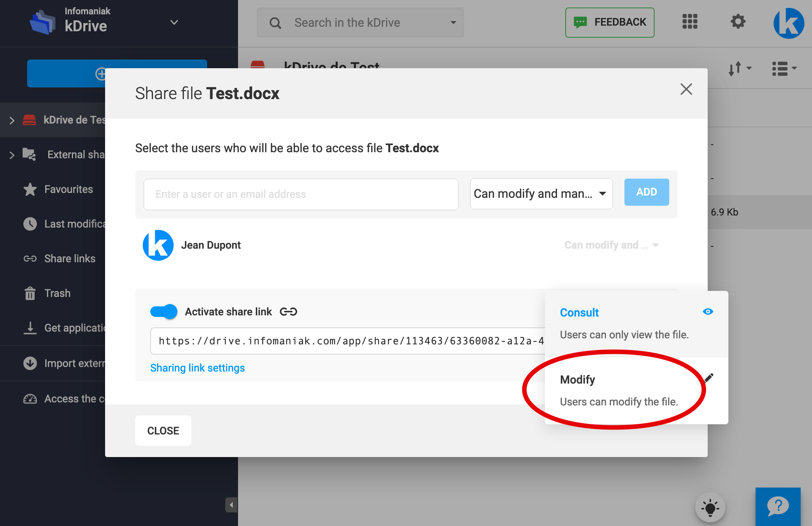The image size is (812, 526).
Task: Click the copy share link chain icon
Action: (x=288, y=312)
